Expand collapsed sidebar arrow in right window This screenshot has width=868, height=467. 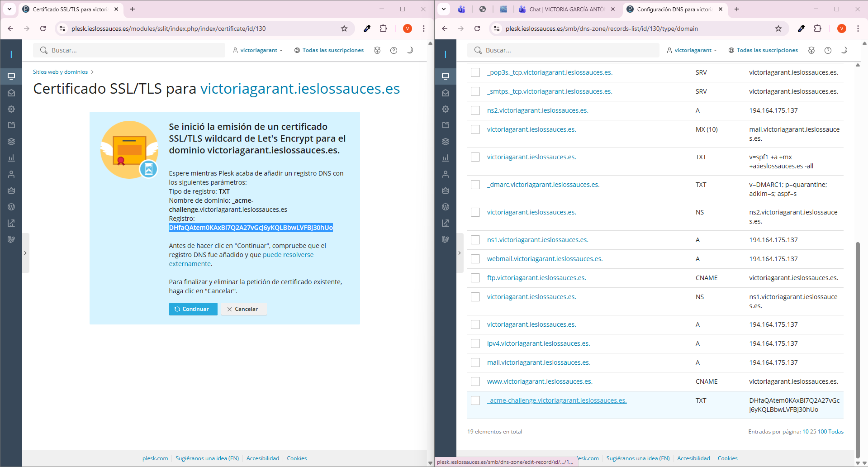click(460, 253)
